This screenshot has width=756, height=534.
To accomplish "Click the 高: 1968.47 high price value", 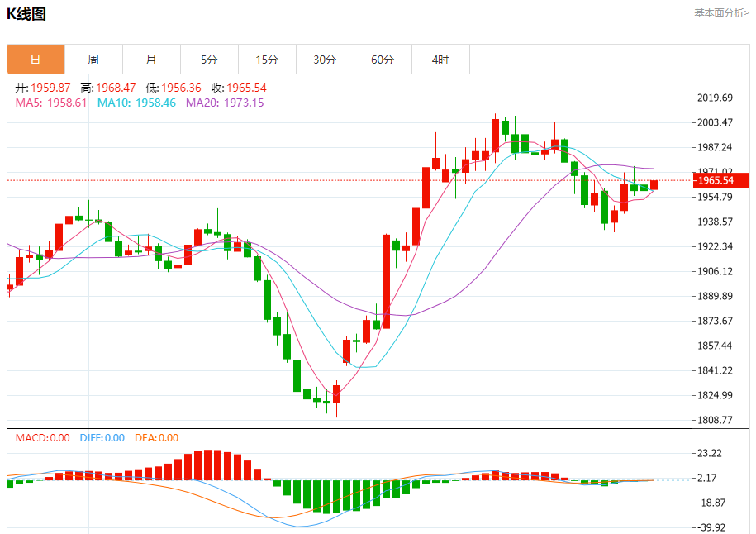I will pyautogui.click(x=108, y=88).
